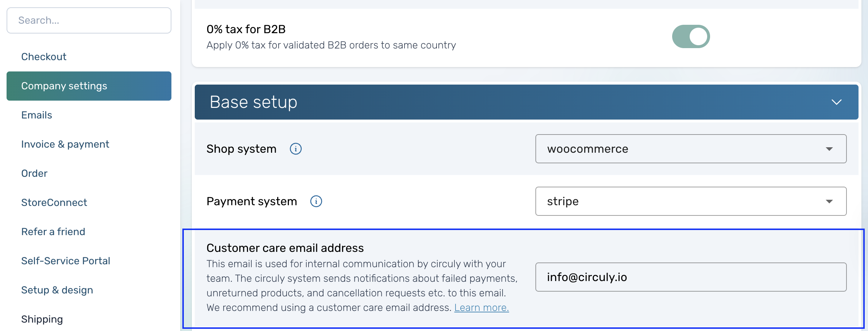The height and width of the screenshot is (331, 868).
Task: Click the customer care email input field
Action: tap(691, 277)
